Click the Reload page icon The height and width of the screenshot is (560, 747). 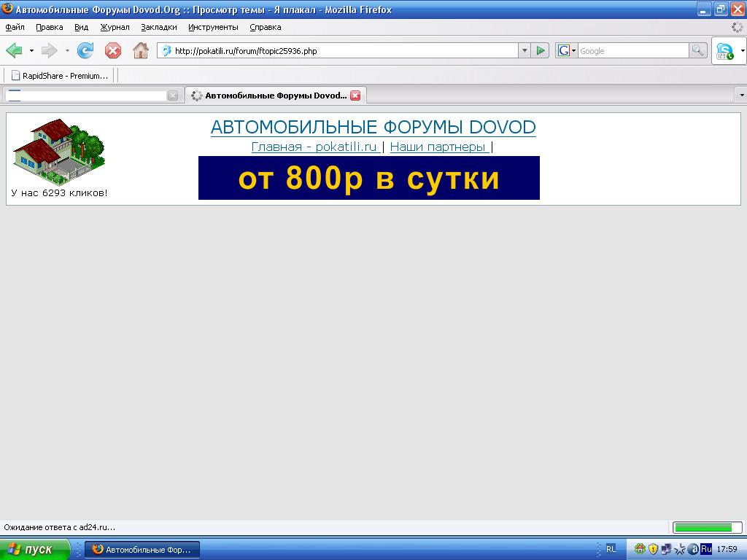click(85, 50)
